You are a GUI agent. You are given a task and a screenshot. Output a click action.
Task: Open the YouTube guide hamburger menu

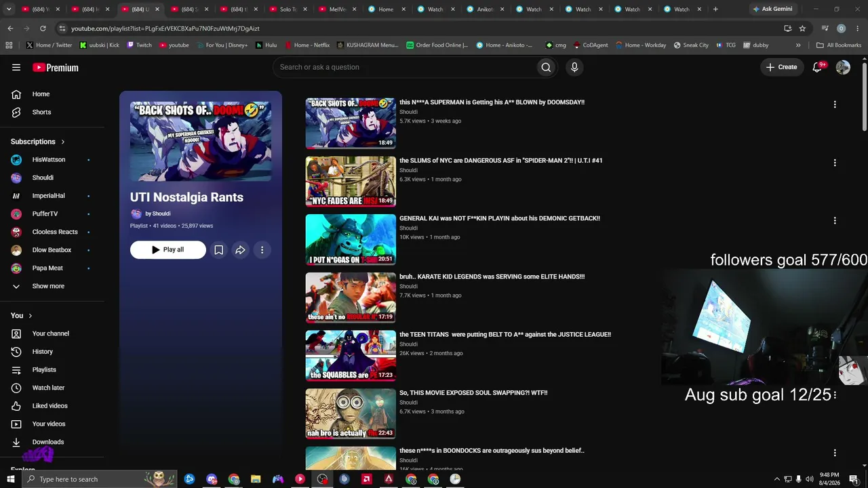(16, 67)
